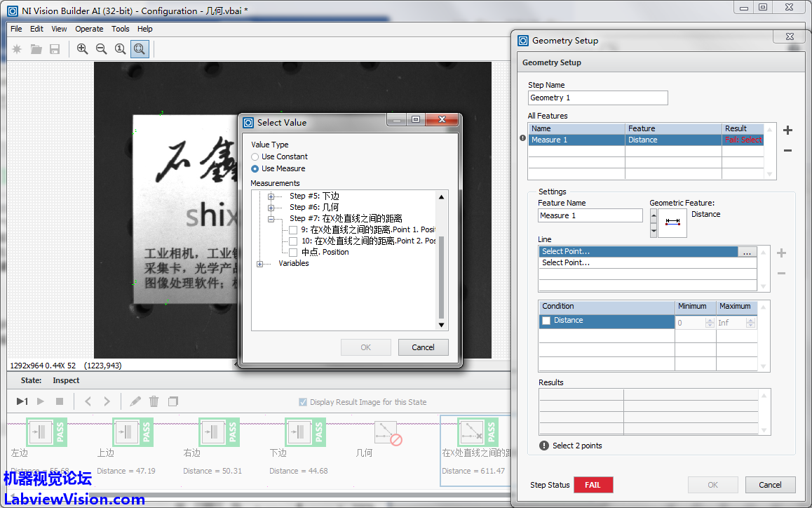
Task: Select the Use Measure radio button
Action: click(255, 168)
